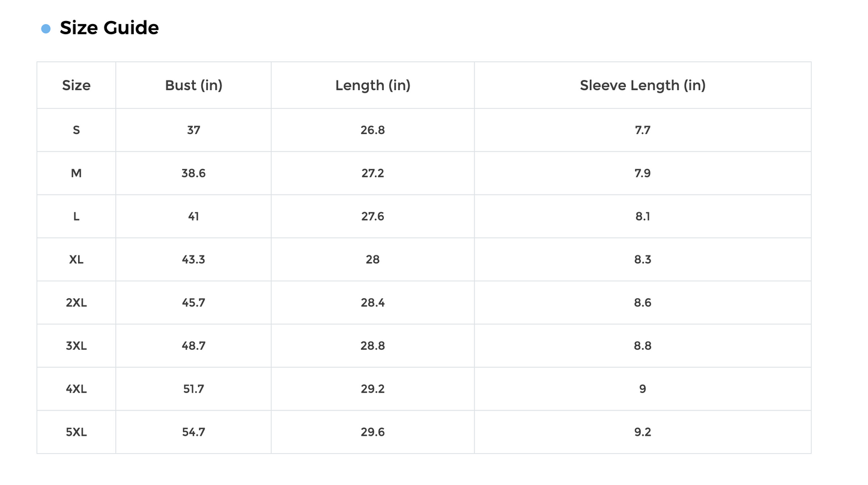Select the S size row label

click(x=76, y=130)
